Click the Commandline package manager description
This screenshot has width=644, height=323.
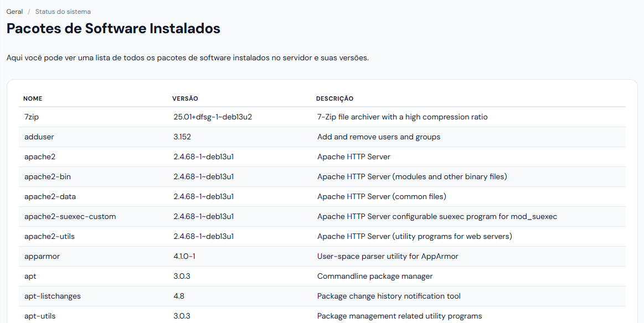(x=375, y=276)
